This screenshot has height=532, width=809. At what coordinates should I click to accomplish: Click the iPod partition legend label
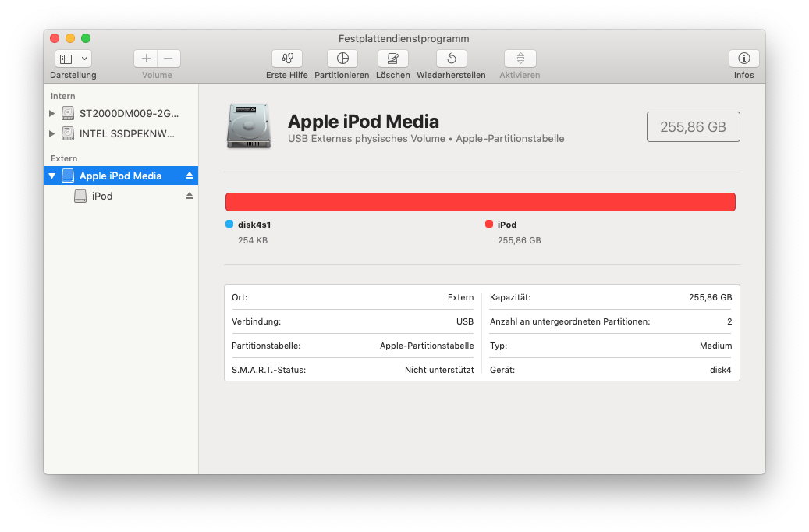[x=507, y=225]
